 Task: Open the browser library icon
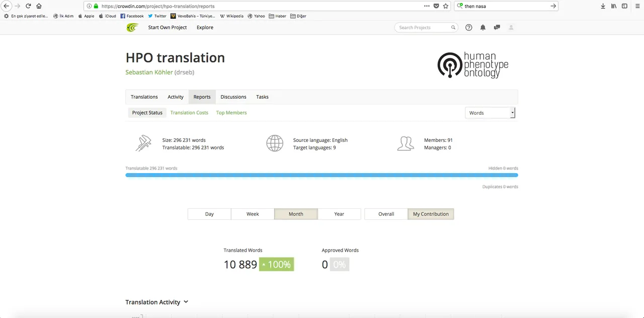(x=614, y=6)
